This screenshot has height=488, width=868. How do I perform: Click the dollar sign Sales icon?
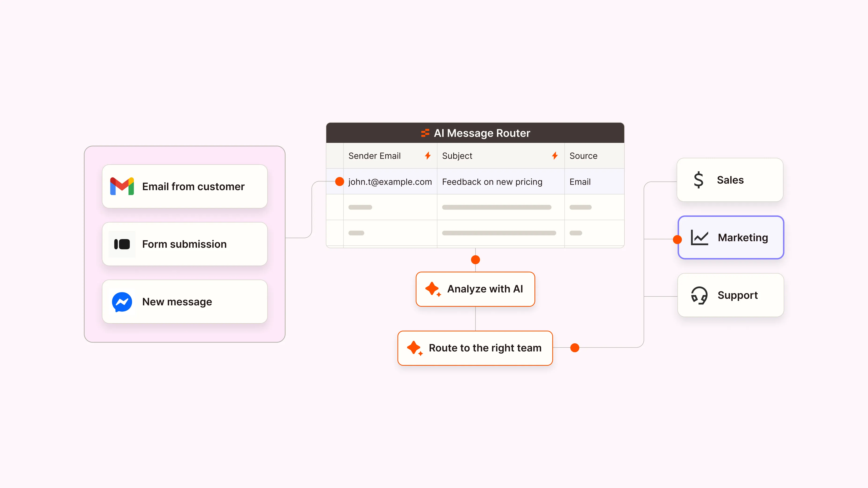coord(698,180)
